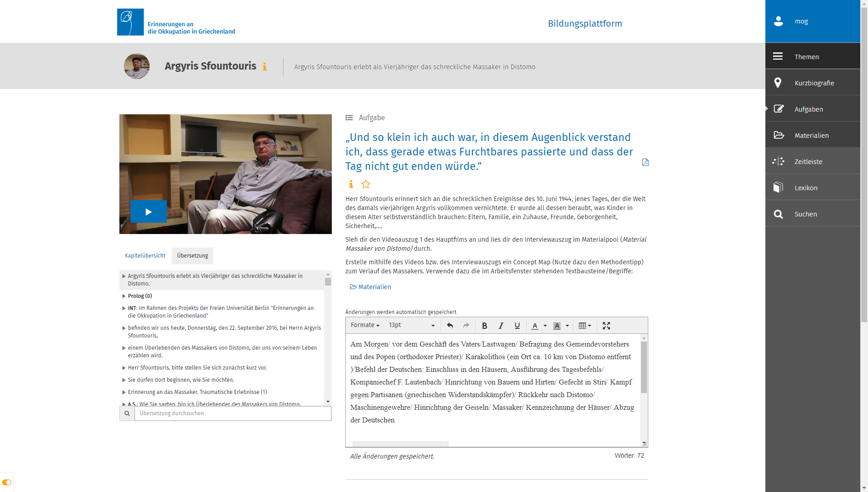Open the table insert dropdown
The height and width of the screenshot is (492, 868).
pos(585,326)
